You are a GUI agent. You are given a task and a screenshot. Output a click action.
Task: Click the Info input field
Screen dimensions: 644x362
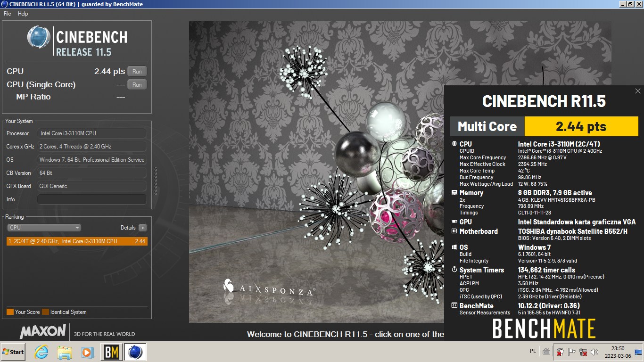point(91,199)
